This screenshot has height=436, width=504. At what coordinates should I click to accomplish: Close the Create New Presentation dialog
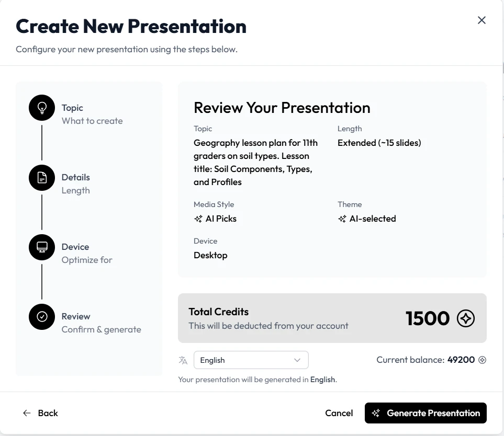(x=481, y=20)
